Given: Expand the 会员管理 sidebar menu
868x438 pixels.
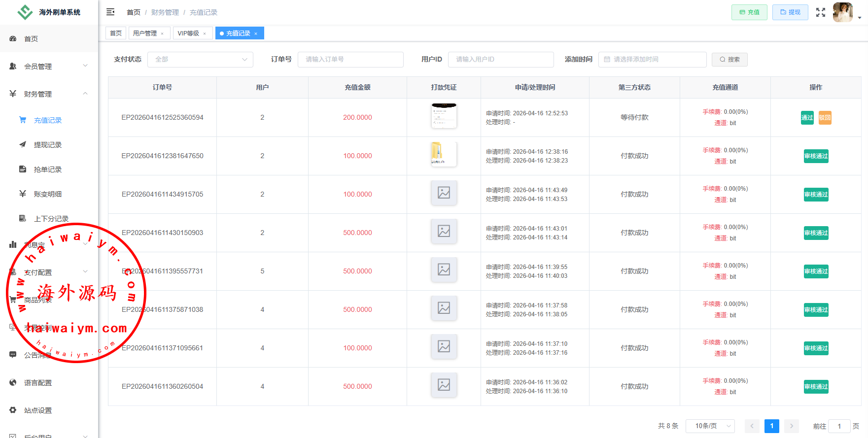Looking at the screenshot, I should [48, 67].
